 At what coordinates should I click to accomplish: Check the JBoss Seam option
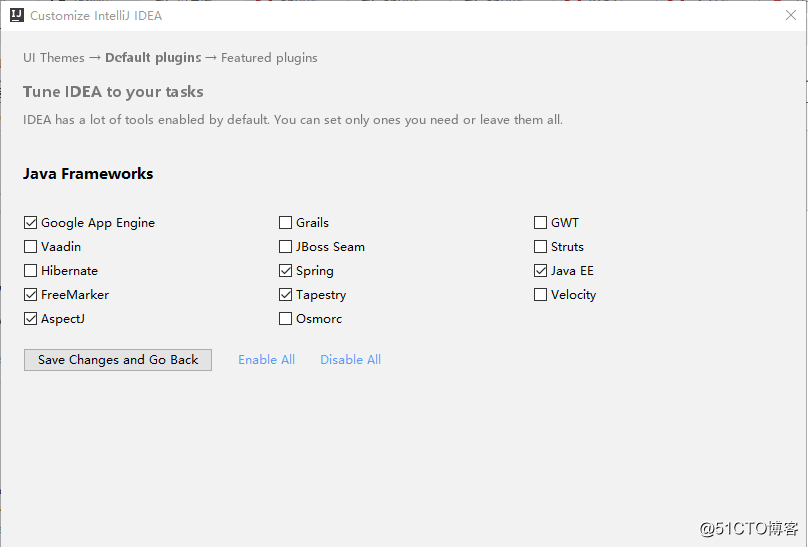[285, 247]
